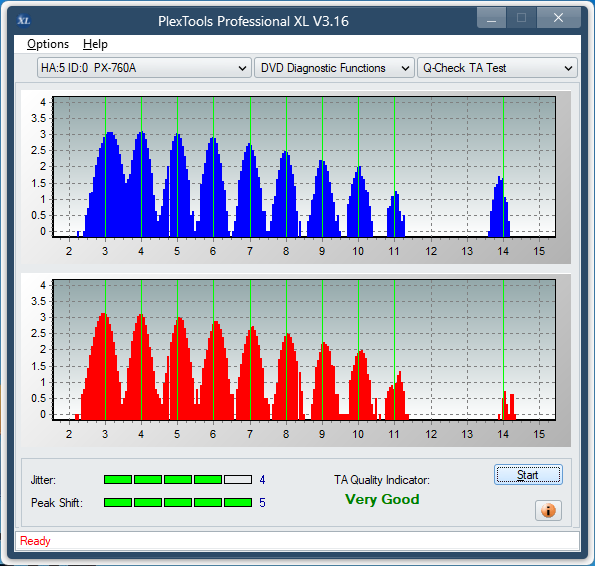Image resolution: width=595 pixels, height=566 pixels.
Task: Click the Jitter score number 4
Action: (x=262, y=480)
